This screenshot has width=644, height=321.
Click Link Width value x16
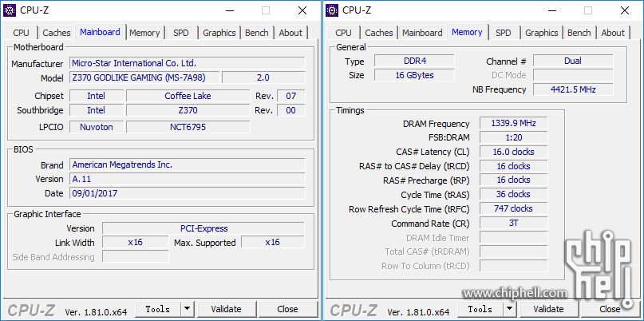pos(135,243)
